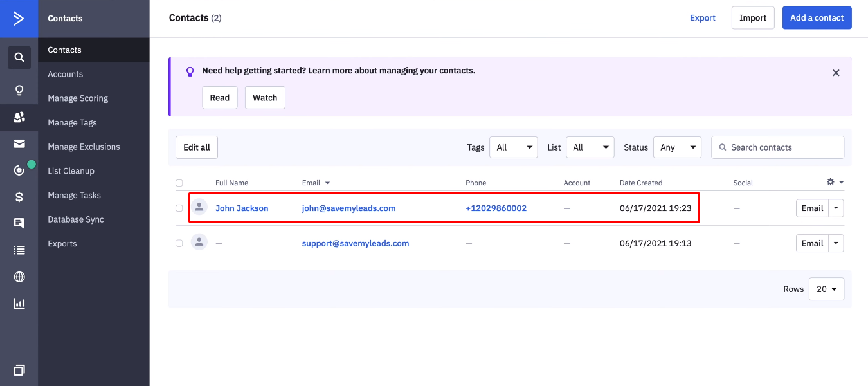Click the Watch button in banner
Screen dimensions: 868x386
pyautogui.click(x=265, y=98)
